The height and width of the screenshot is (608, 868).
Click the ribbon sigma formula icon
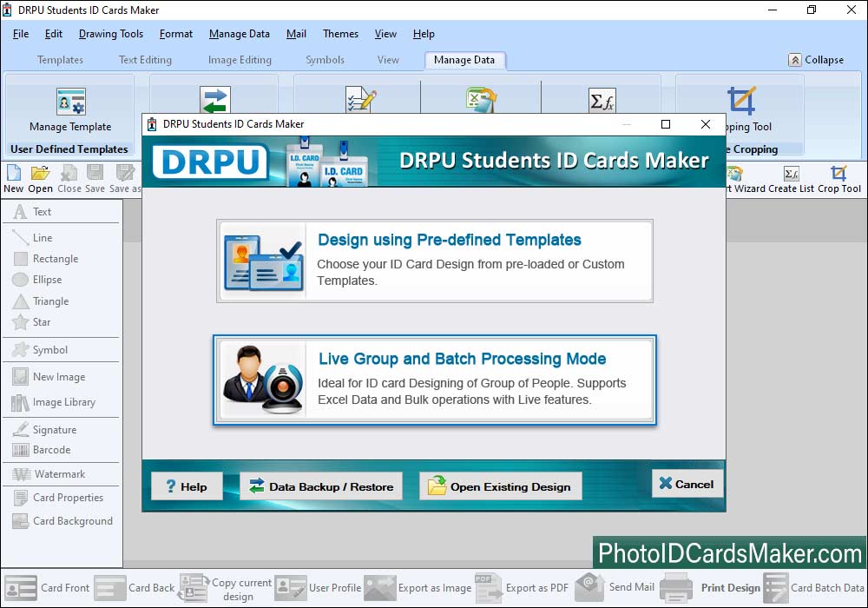tap(602, 101)
